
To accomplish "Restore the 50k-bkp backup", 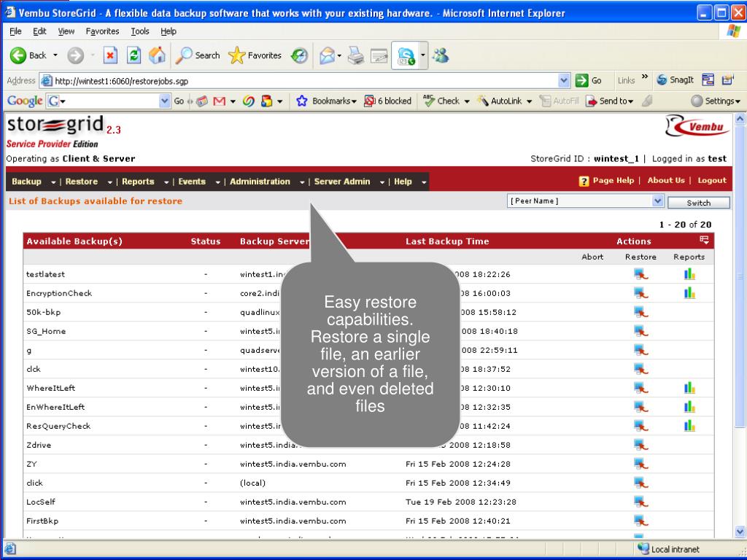I will pyautogui.click(x=640, y=312).
